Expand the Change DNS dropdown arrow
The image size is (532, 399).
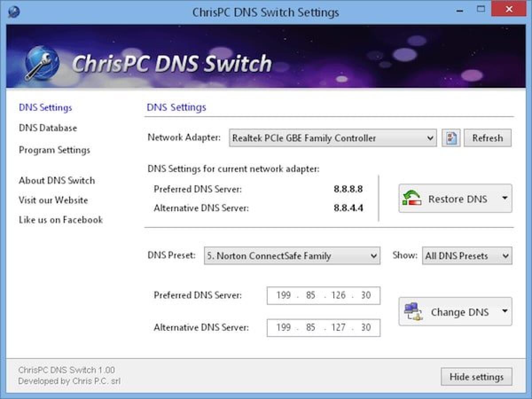(x=505, y=312)
